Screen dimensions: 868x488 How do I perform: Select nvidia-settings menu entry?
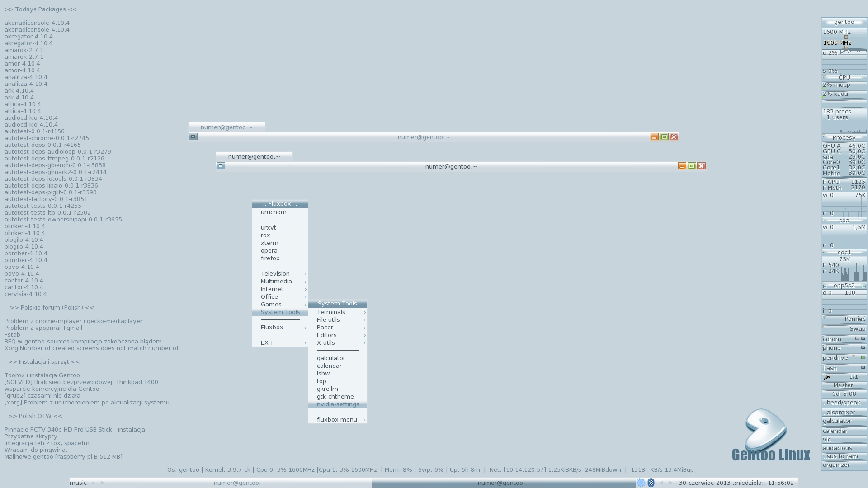pyautogui.click(x=338, y=404)
